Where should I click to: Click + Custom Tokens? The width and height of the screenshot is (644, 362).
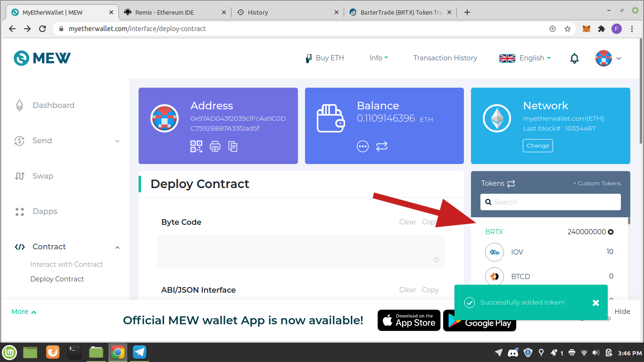point(597,183)
